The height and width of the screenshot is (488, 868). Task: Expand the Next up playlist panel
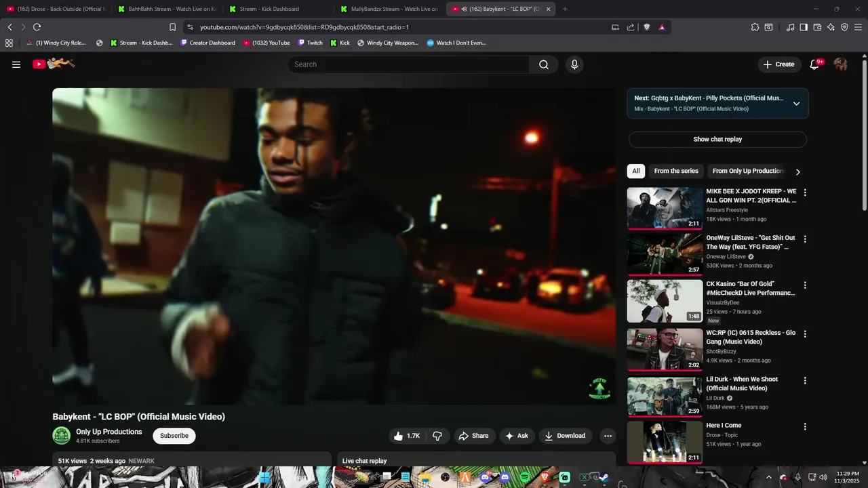(796, 104)
